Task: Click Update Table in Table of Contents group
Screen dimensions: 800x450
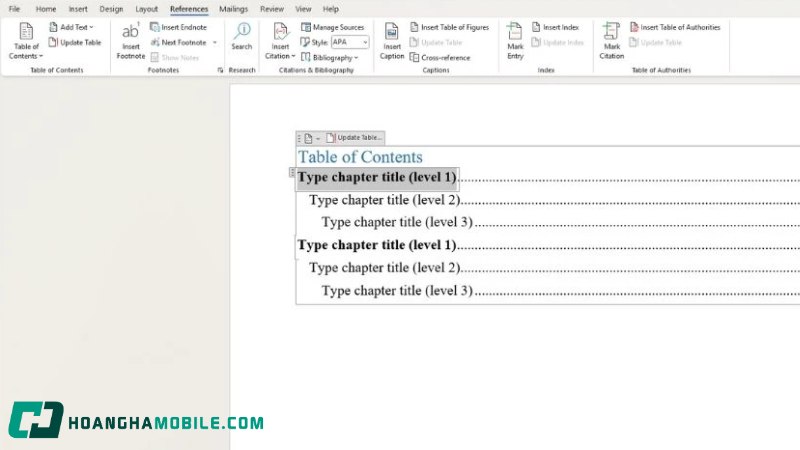Action: coord(74,42)
